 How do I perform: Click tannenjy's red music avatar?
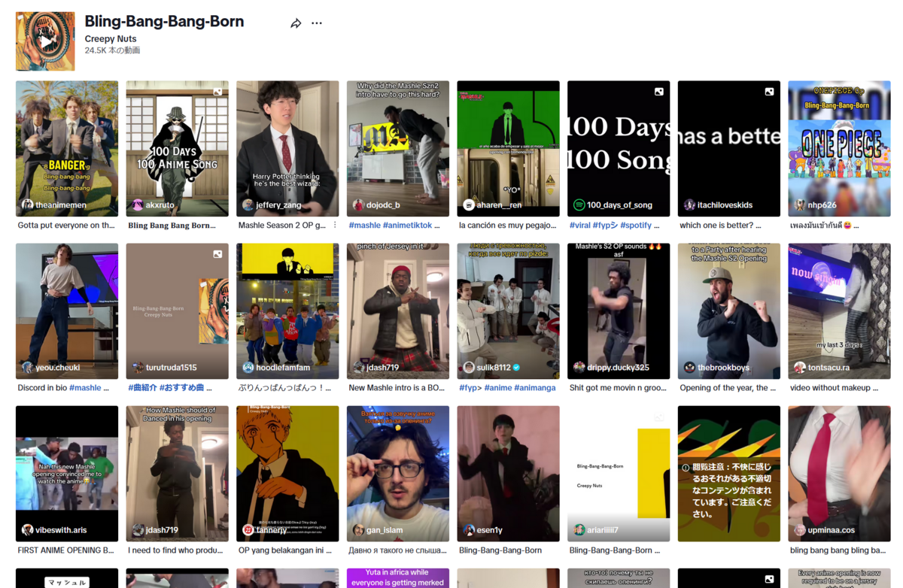(248, 530)
